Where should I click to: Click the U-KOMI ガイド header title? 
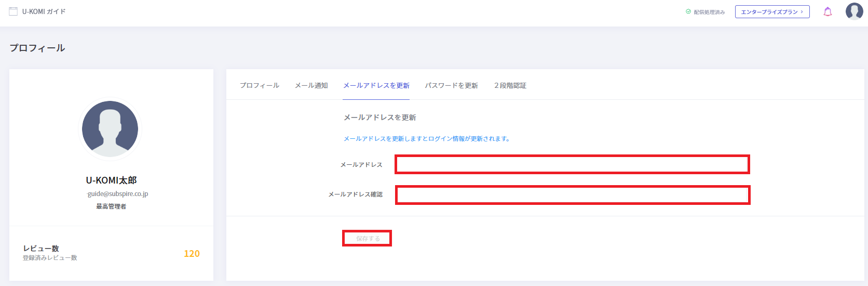click(44, 11)
